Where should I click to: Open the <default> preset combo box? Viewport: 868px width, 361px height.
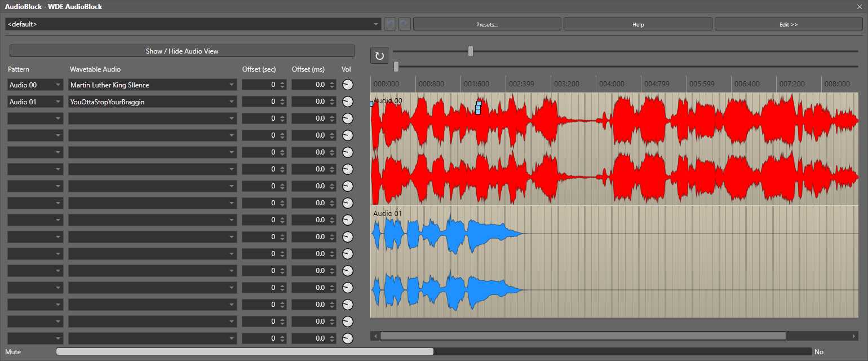tap(192, 24)
